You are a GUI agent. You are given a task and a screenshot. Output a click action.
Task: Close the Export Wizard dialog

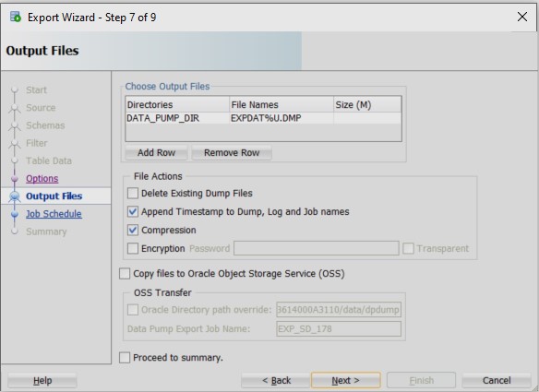point(522,17)
